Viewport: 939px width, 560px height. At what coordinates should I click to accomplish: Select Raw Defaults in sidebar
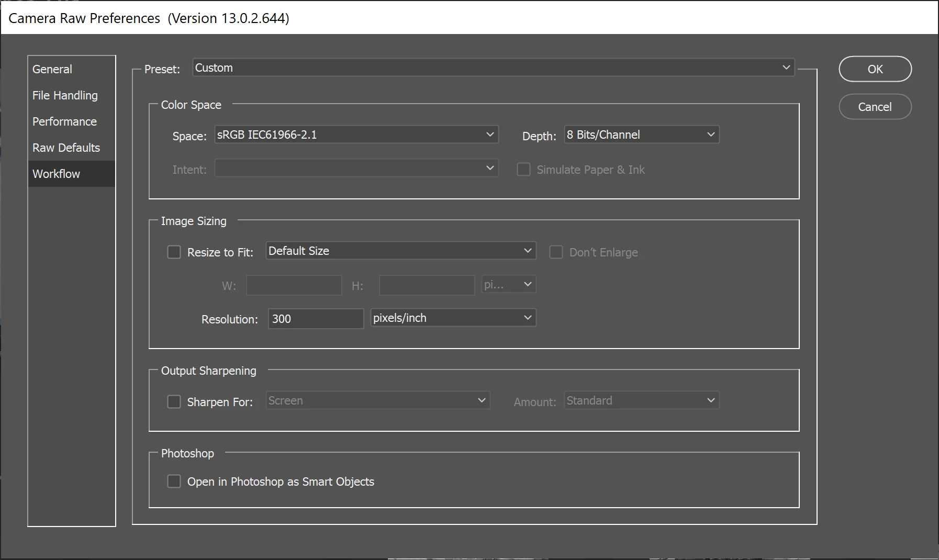tap(71, 148)
